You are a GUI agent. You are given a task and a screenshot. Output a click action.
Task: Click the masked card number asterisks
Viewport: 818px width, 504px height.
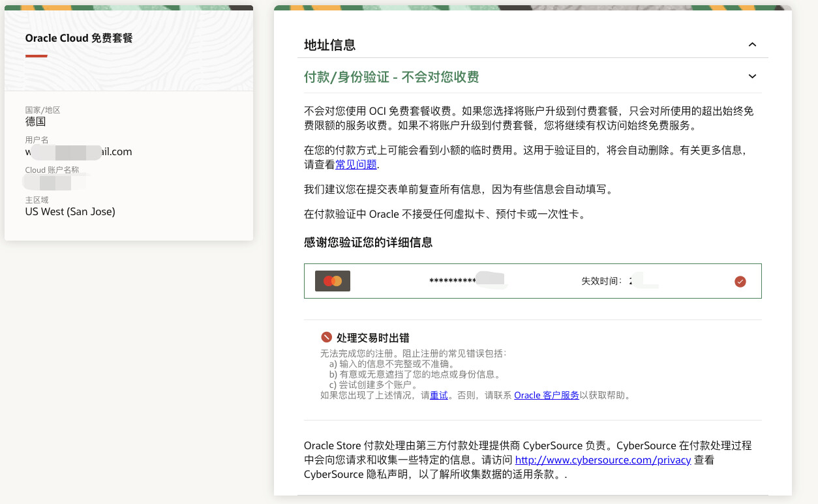click(x=452, y=282)
